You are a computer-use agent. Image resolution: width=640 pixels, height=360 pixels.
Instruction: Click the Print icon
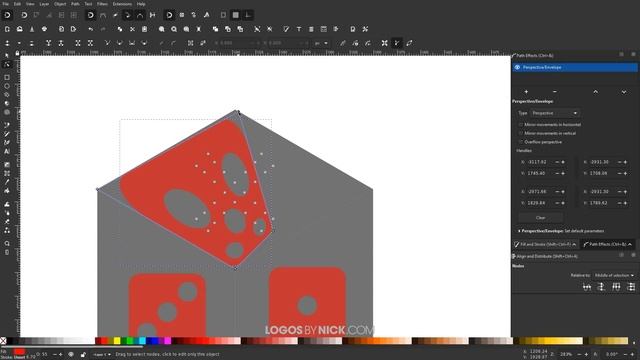click(x=44, y=29)
